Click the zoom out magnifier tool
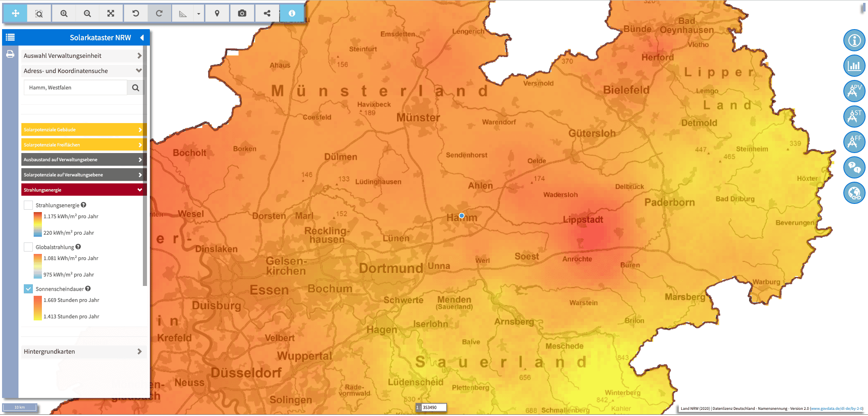The image size is (868, 416). tap(87, 14)
